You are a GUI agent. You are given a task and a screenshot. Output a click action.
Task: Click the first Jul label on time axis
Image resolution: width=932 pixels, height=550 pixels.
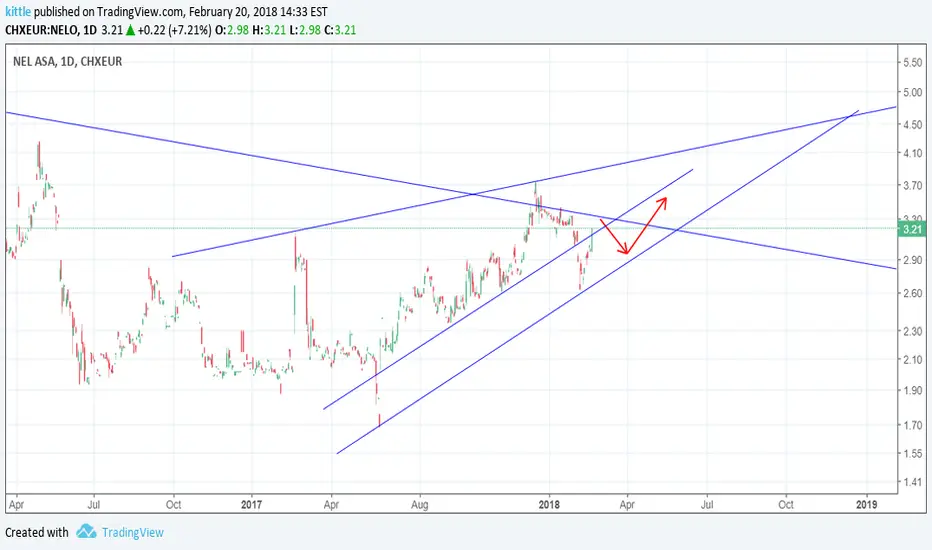pos(93,504)
